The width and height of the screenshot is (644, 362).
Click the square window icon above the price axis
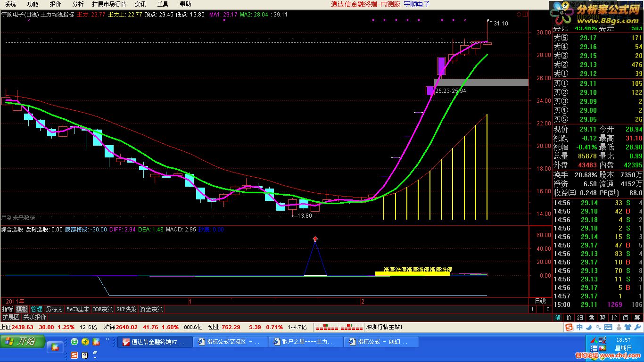(x=524, y=15)
